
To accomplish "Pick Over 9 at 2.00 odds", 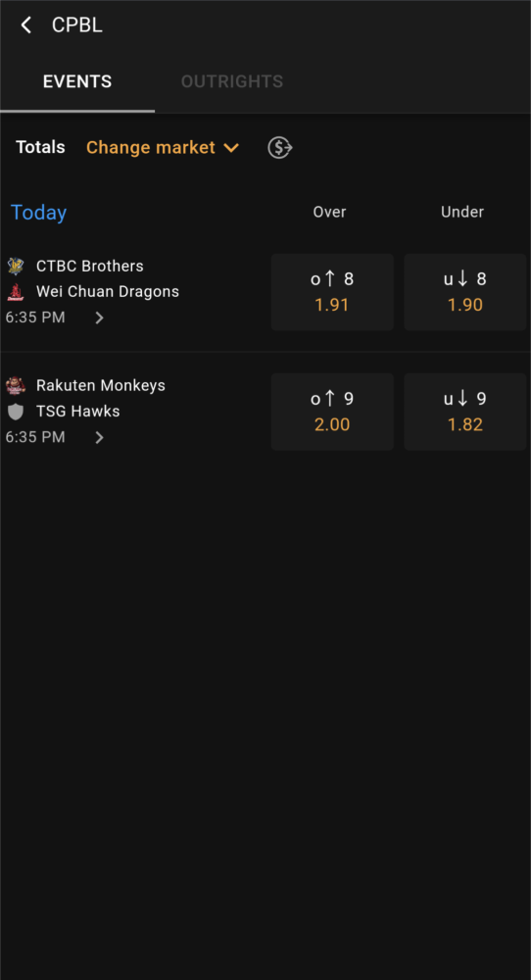I will coord(332,412).
